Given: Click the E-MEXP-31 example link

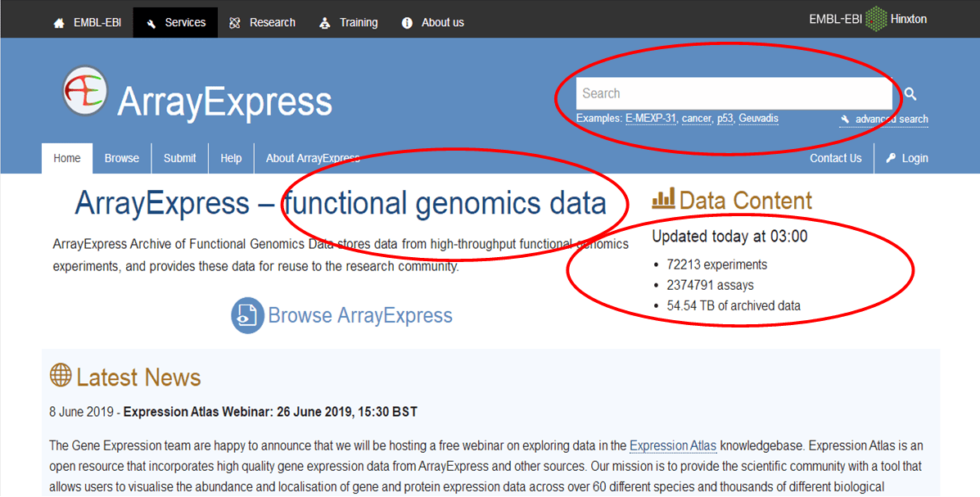Looking at the screenshot, I should coord(651,119).
